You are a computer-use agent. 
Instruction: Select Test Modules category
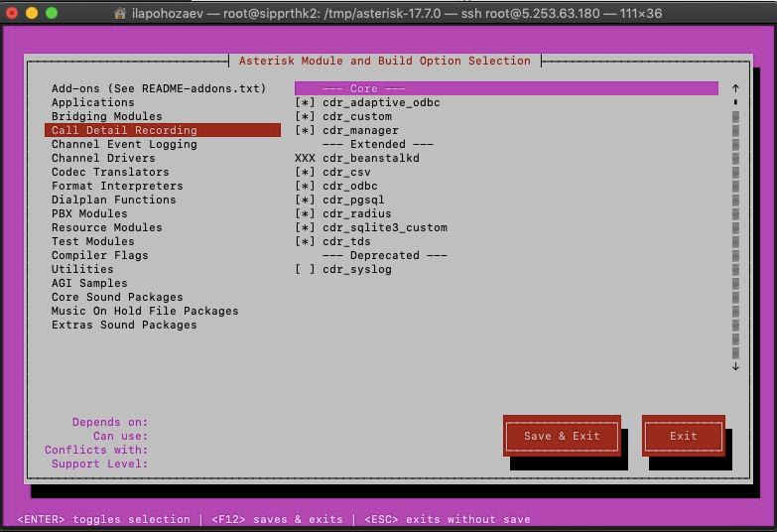[x=92, y=241]
